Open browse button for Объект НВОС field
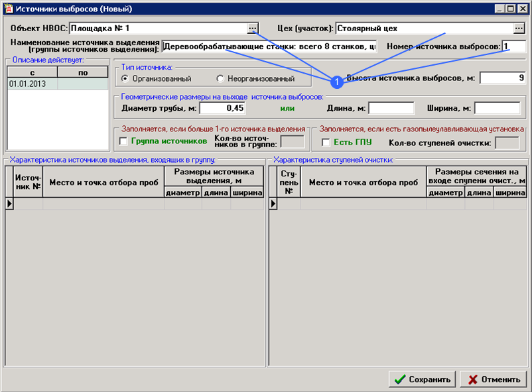Screen dimensions: 532x392 coord(252,29)
